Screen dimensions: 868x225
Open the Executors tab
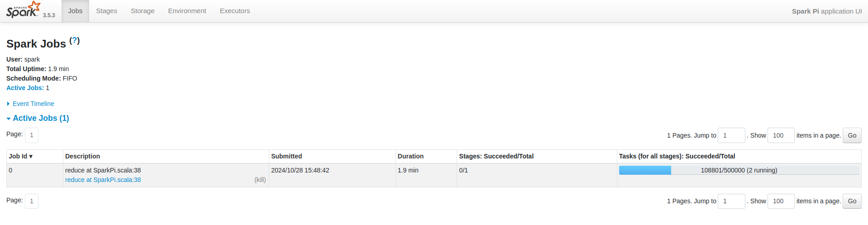234,11
